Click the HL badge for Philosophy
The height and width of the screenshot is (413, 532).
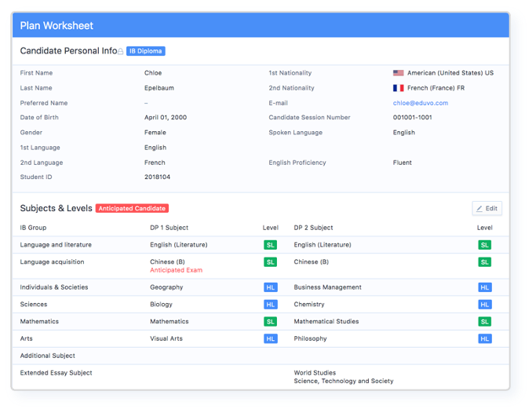[x=485, y=338]
